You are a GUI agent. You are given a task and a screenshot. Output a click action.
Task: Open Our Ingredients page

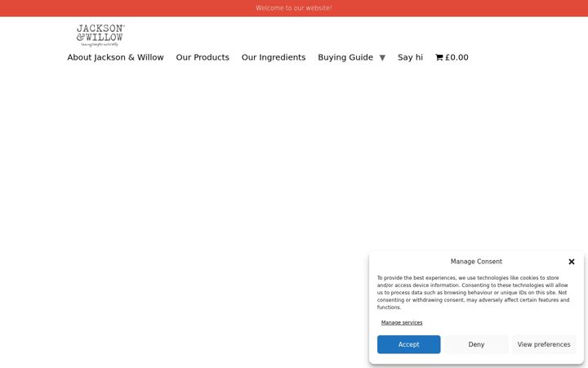274,57
